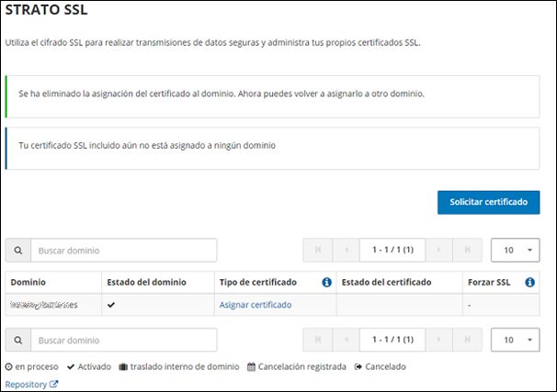Click the traslado interno de dominio legend icon
557x392 pixels.
123,366
